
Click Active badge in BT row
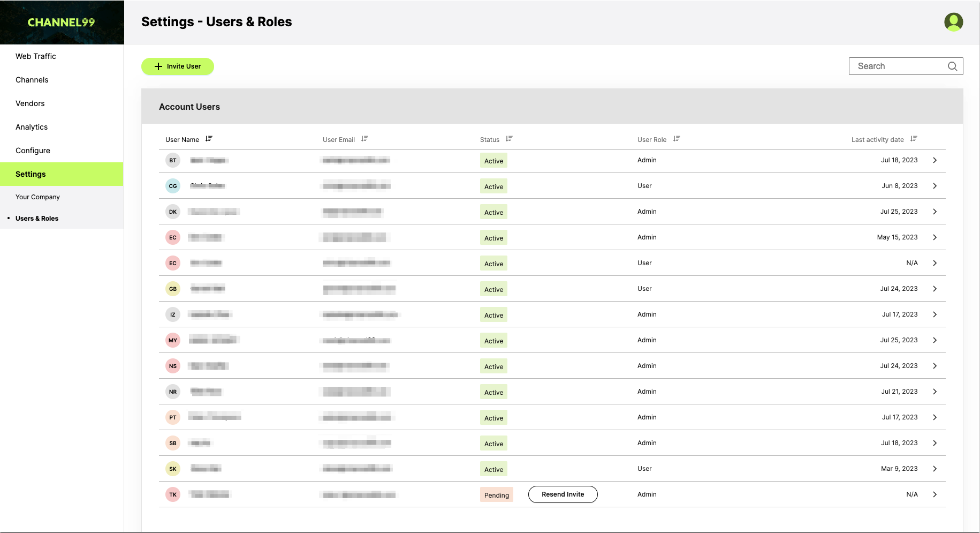point(493,161)
